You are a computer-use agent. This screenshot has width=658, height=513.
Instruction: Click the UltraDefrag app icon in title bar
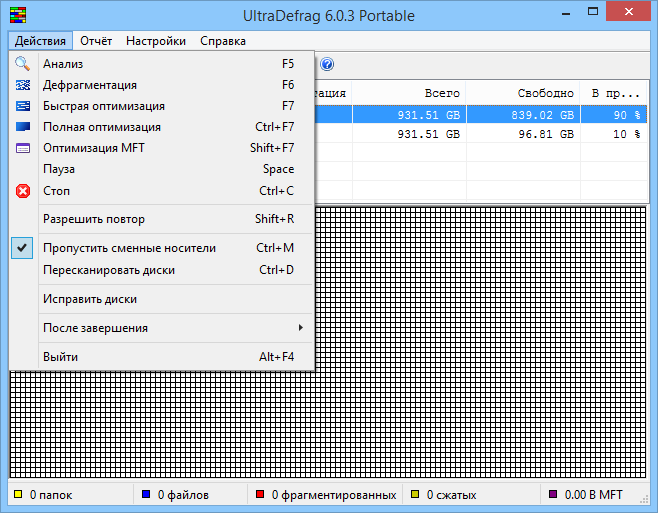pos(18,15)
